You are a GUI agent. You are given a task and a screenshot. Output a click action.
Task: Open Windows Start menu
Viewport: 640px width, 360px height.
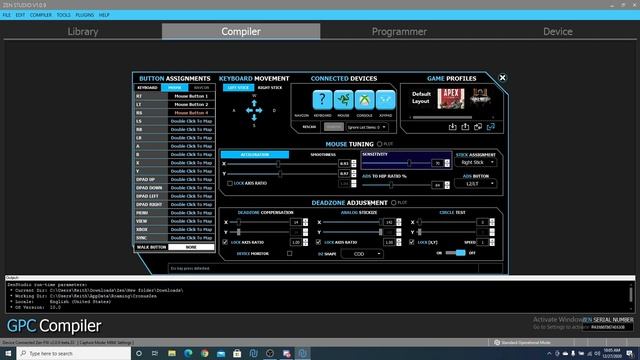(x=8, y=353)
